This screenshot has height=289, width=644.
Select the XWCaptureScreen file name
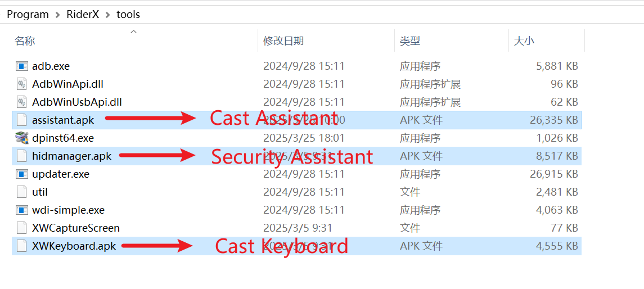pyautogui.click(x=76, y=228)
